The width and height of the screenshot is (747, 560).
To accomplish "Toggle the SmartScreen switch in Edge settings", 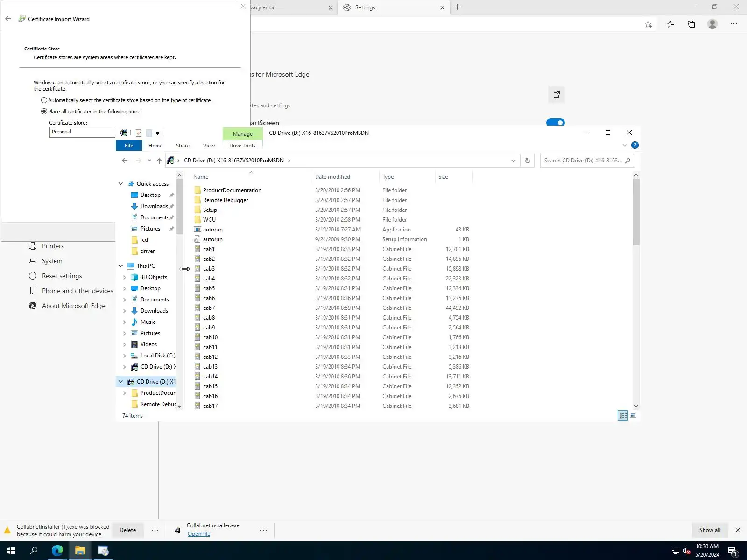I will (556, 122).
